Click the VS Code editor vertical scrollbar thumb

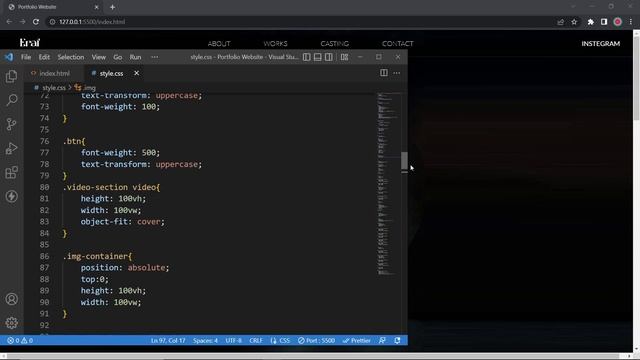(x=404, y=161)
